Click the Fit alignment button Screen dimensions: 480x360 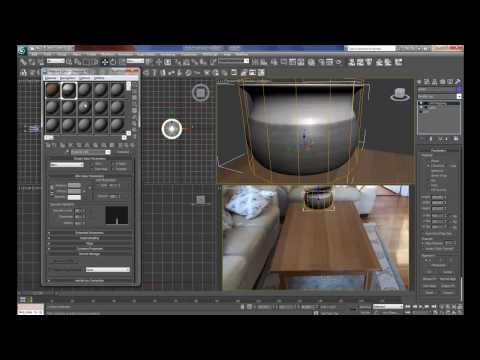(430, 272)
